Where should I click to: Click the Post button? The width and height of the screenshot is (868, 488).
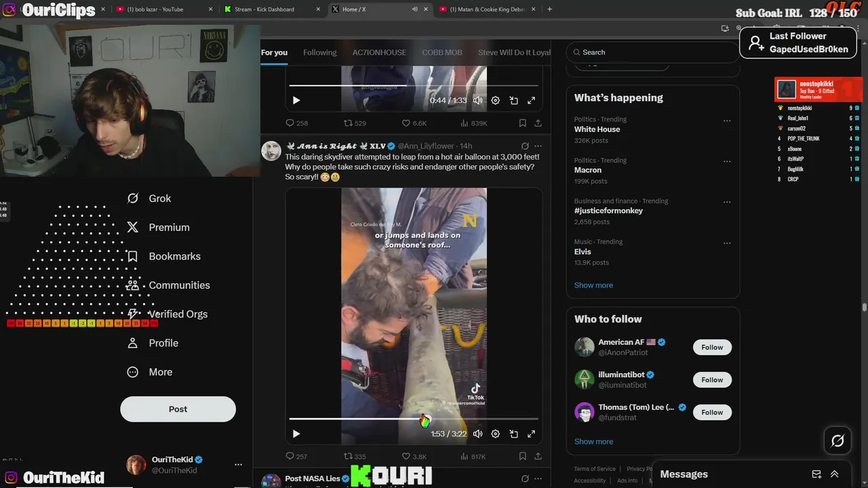pos(178,409)
